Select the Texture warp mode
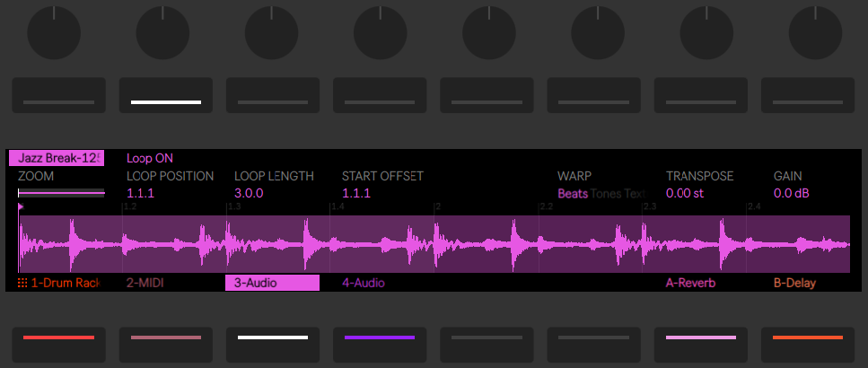Viewport: 868px width, 368px height. point(635,194)
